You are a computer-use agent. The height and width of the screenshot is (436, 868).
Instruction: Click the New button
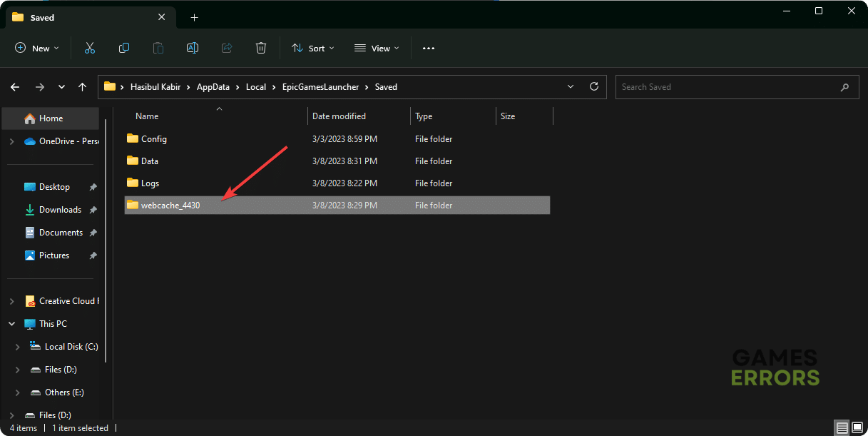[37, 48]
